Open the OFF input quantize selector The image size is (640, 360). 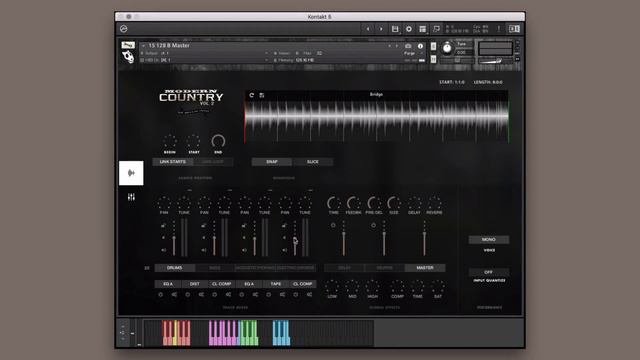tap(489, 272)
